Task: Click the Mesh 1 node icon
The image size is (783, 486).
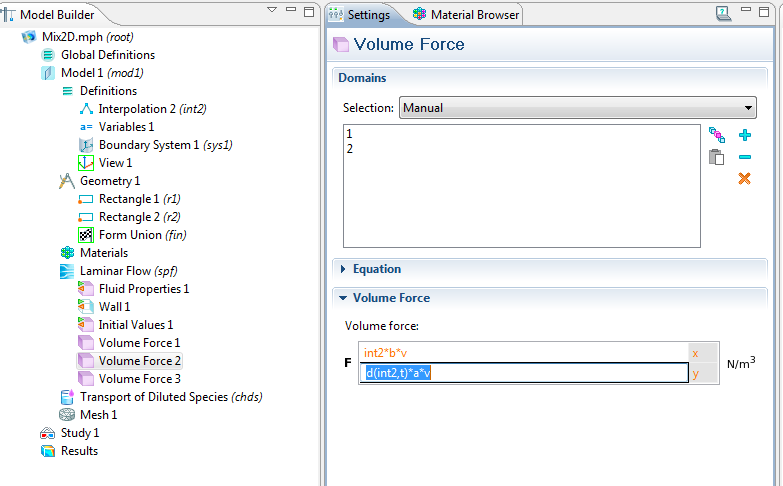Action: point(67,415)
